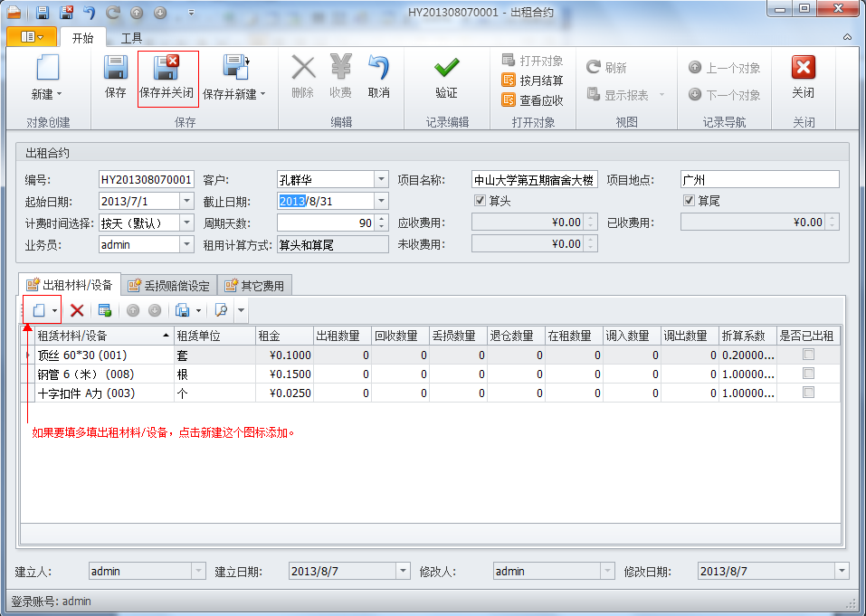Viewport: 866px width, 616px height.
Task: Click the 出租数量 column header
Action: click(342, 336)
